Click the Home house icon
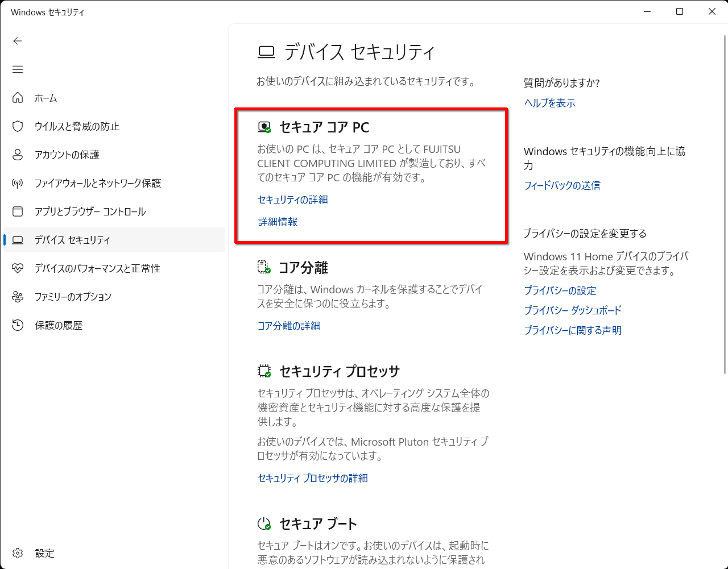Viewport: 728px width, 569px height. click(18, 98)
